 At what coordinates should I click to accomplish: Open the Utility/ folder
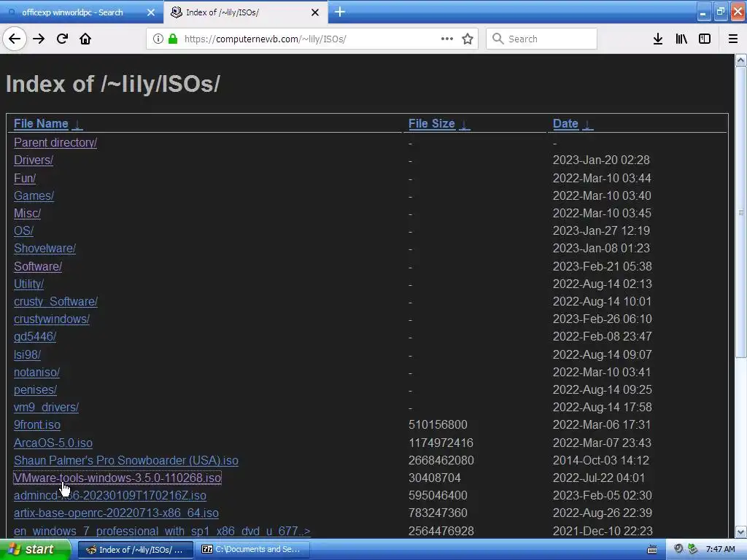(x=28, y=284)
